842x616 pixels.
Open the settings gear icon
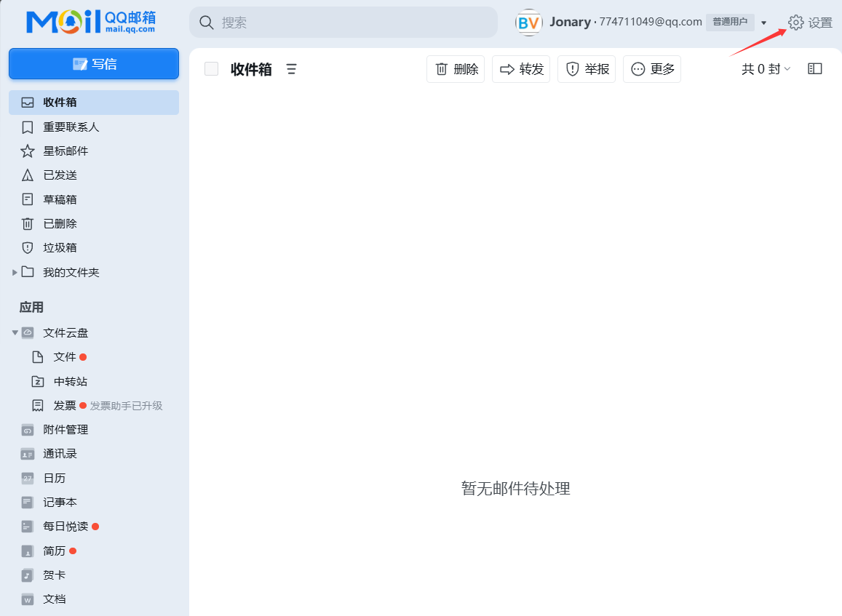tap(796, 23)
